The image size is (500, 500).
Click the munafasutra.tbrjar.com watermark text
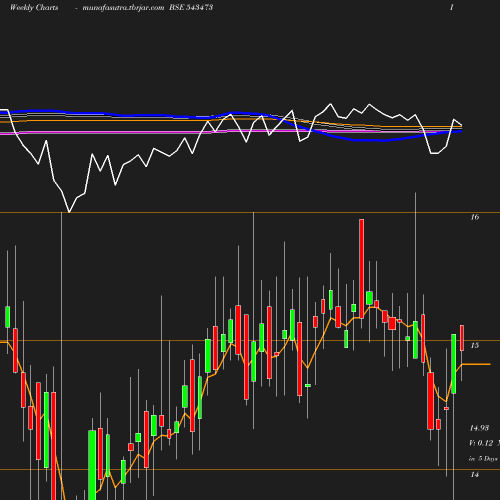pyautogui.click(x=123, y=8)
